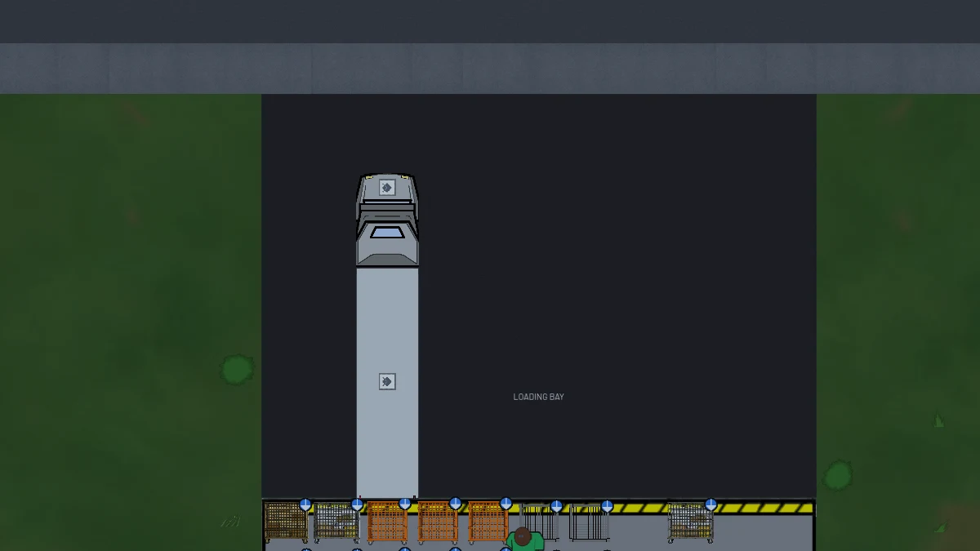Select the leftmost orange roll cage
The image size is (980, 551).
coord(387,522)
